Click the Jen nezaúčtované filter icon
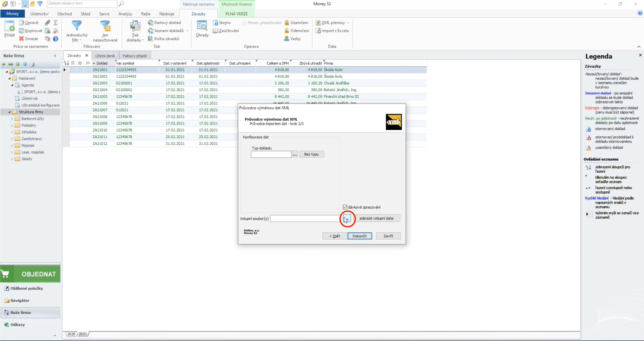This screenshot has height=341, width=644. pyautogui.click(x=105, y=26)
